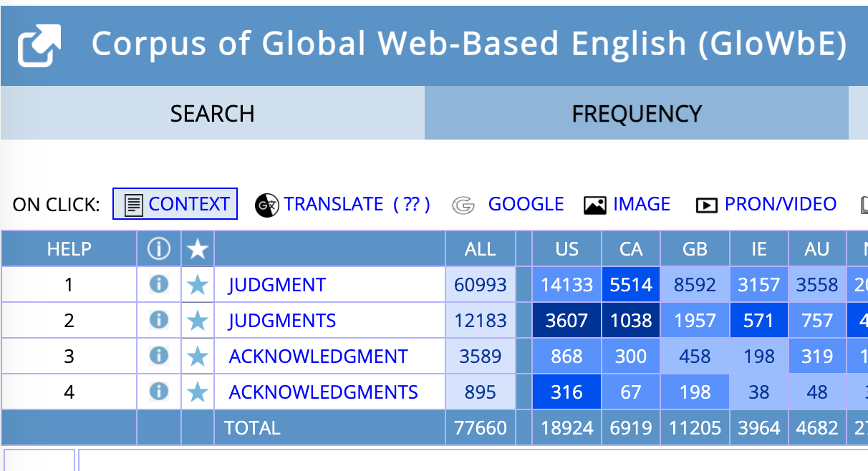
Task: Open info for the JUDGMENT row
Action: 159,284
